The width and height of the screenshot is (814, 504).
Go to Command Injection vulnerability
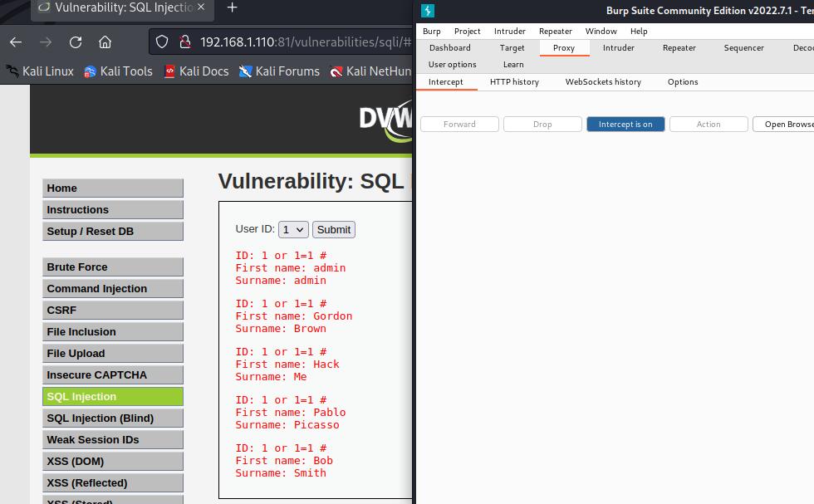tap(113, 289)
